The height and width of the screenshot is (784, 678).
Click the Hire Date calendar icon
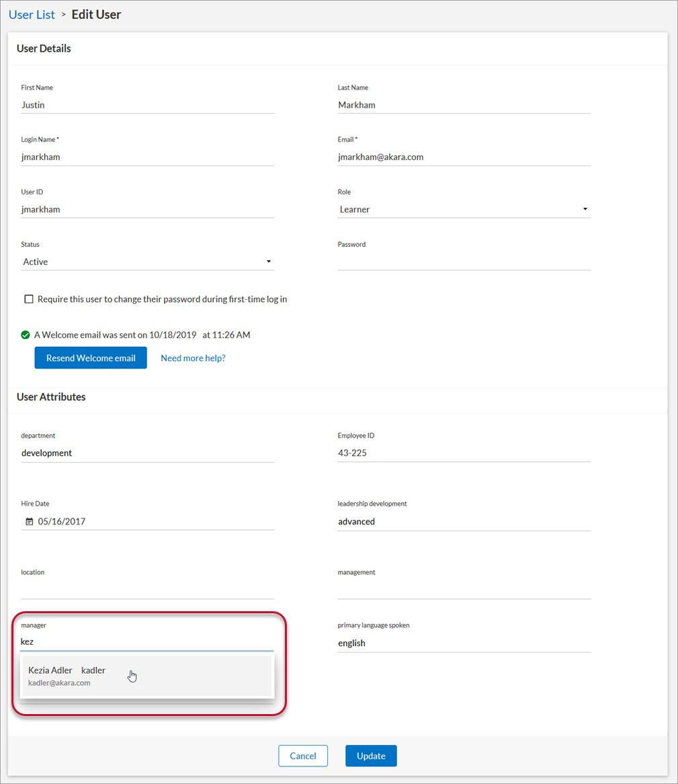pyautogui.click(x=29, y=521)
